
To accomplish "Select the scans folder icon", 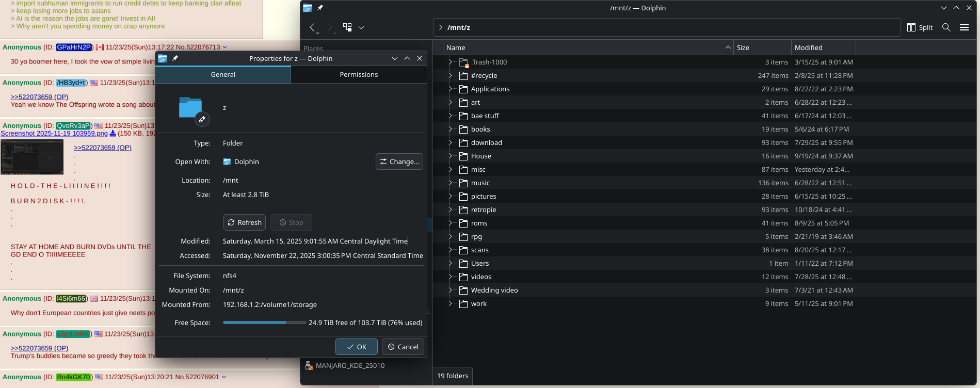I will pyautogui.click(x=463, y=250).
